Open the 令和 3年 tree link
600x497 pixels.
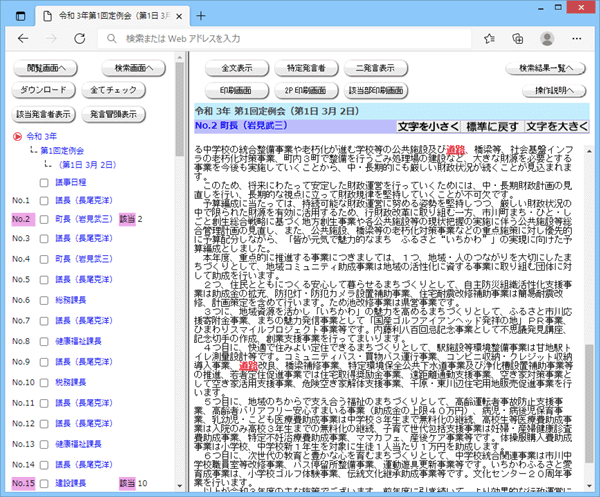tap(41, 137)
